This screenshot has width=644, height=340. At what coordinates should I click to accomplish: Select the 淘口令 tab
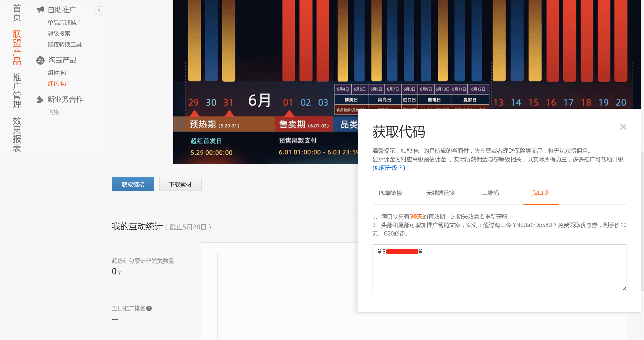[x=540, y=193]
